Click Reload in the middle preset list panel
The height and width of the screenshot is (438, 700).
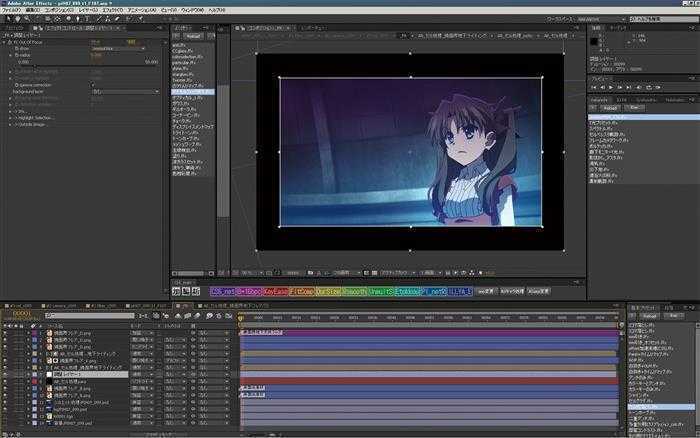coord(194,36)
